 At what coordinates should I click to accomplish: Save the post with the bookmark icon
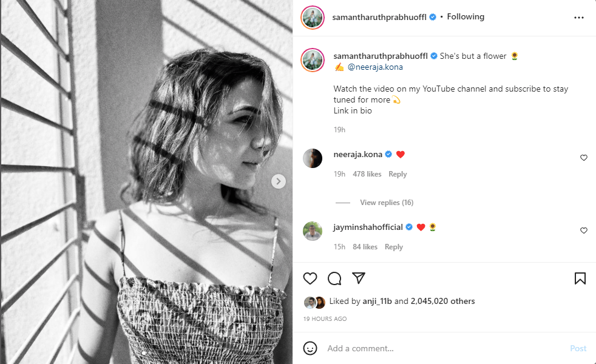[x=580, y=278]
